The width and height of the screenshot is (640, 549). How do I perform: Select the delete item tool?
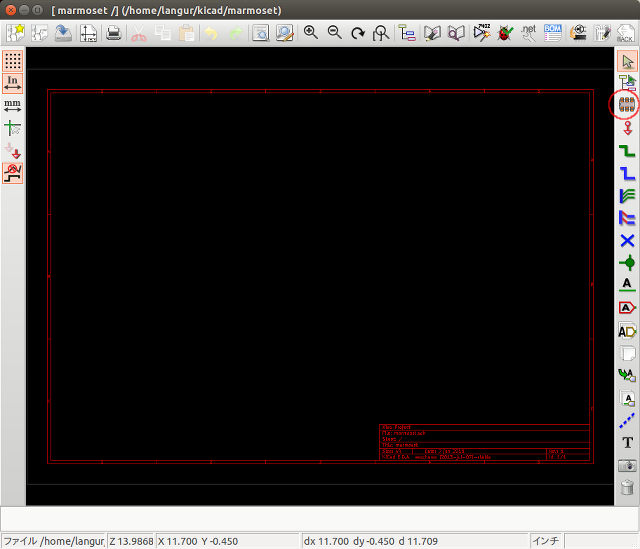tap(627, 487)
